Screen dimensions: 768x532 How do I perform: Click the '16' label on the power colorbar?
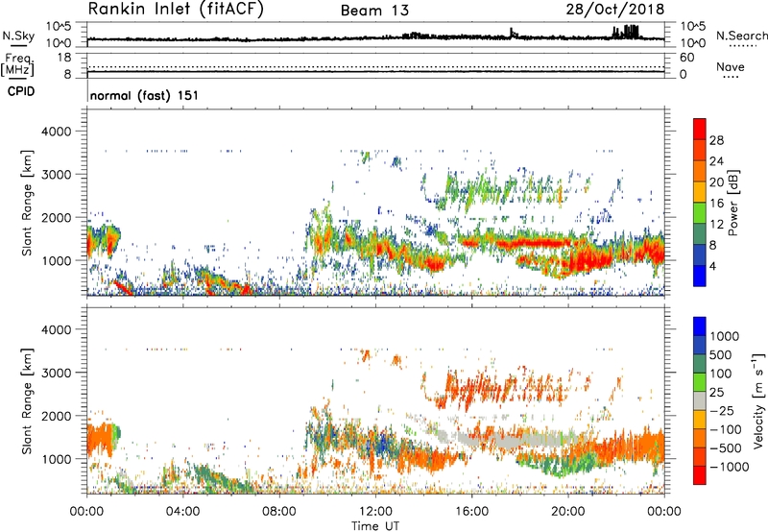click(716, 204)
